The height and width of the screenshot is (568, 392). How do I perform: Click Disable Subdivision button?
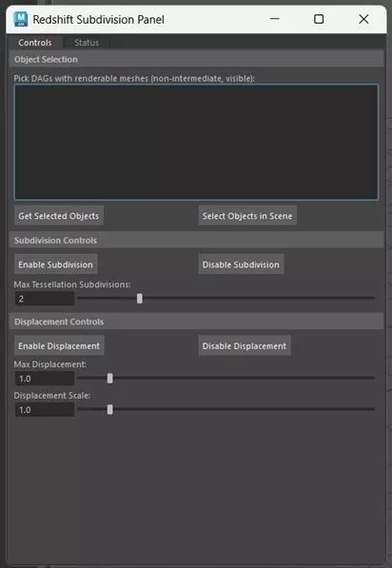pos(241,264)
